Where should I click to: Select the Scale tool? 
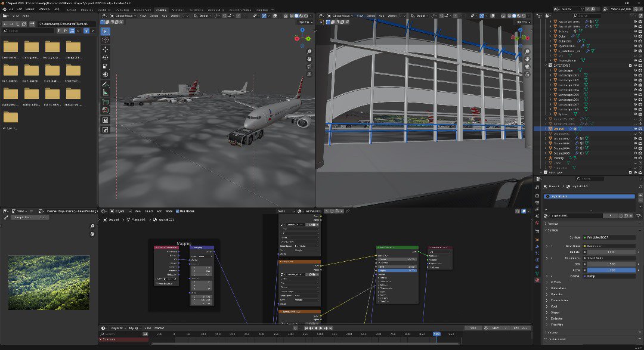(x=105, y=66)
